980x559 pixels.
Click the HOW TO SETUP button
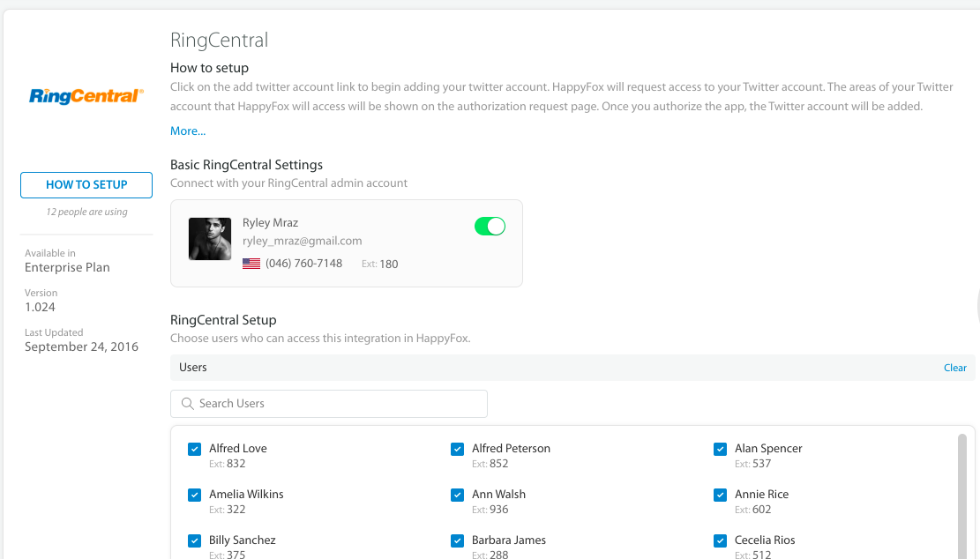point(86,185)
